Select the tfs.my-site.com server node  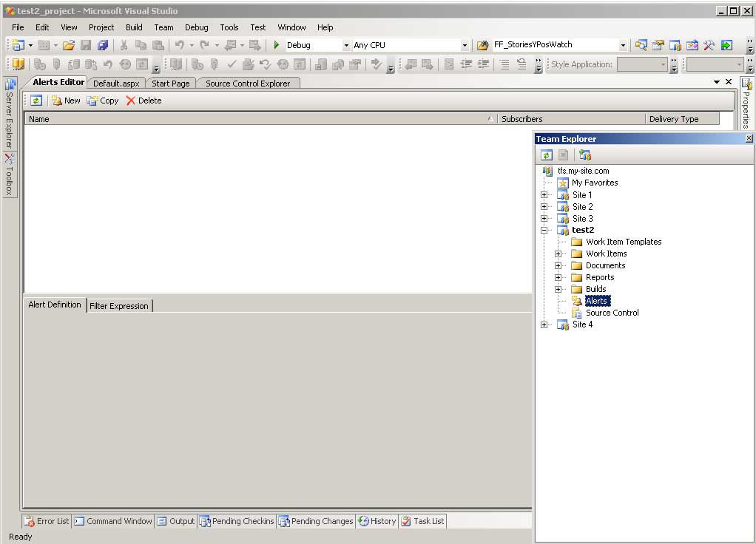tap(583, 171)
